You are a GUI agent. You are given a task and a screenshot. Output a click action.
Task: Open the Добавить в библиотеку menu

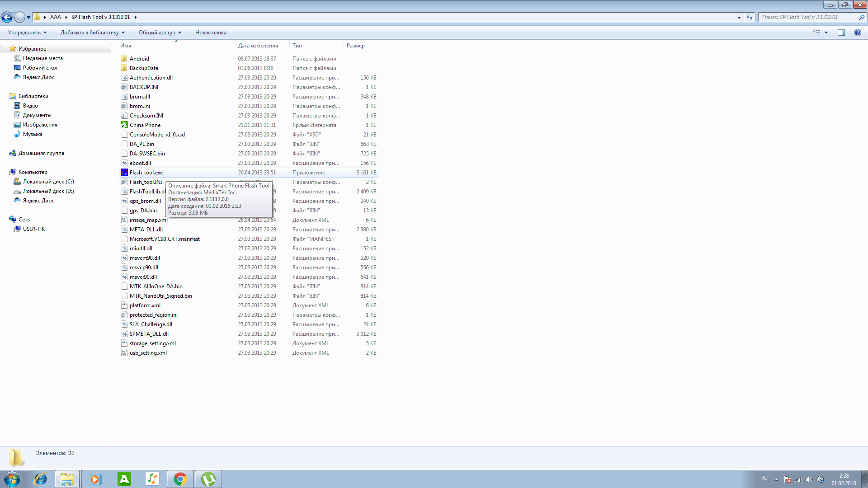pyautogui.click(x=92, y=33)
